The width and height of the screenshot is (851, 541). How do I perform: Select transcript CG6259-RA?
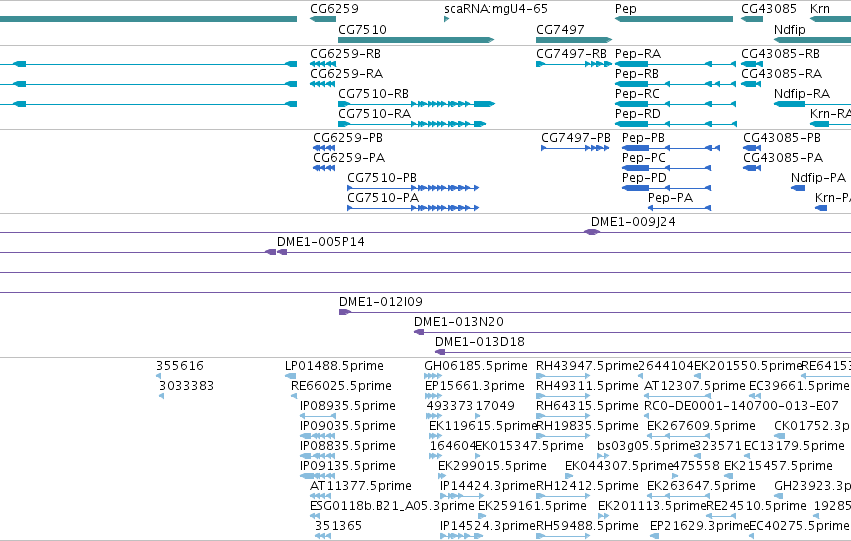(x=322, y=84)
